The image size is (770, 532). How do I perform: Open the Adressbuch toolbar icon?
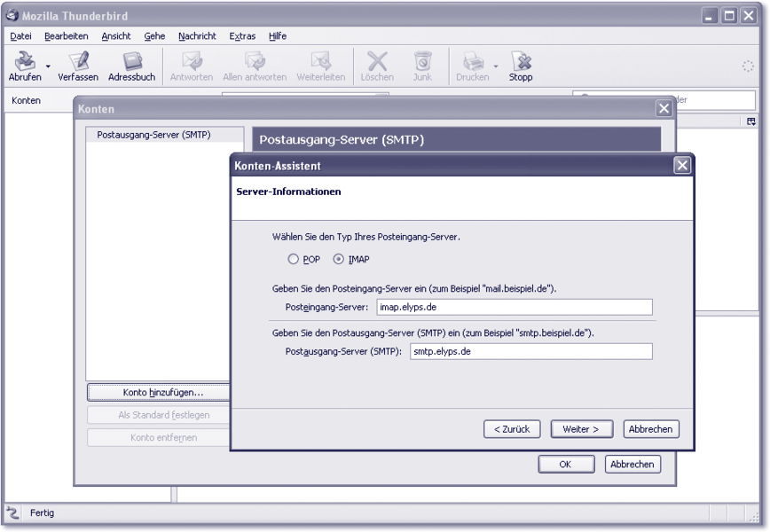[131, 62]
